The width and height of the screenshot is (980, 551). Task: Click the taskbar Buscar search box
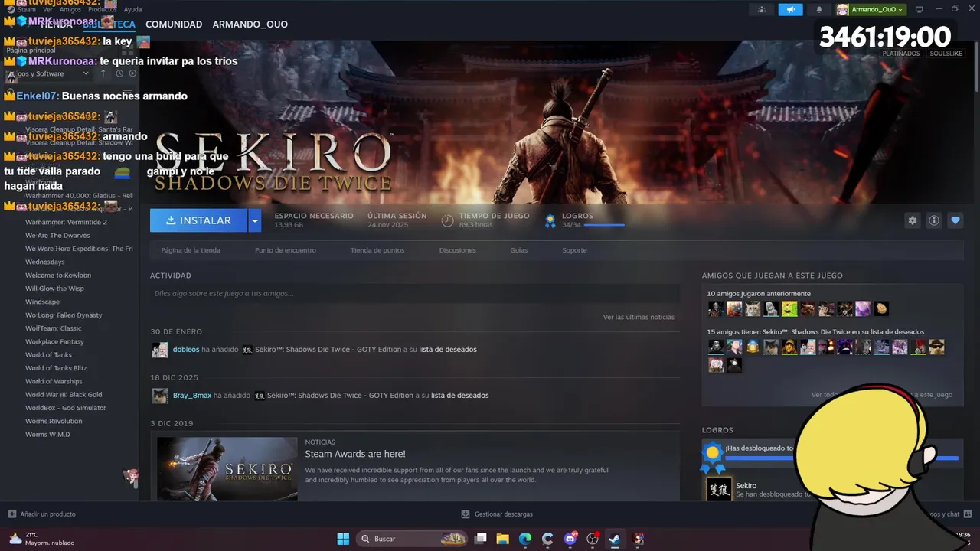tap(413, 539)
